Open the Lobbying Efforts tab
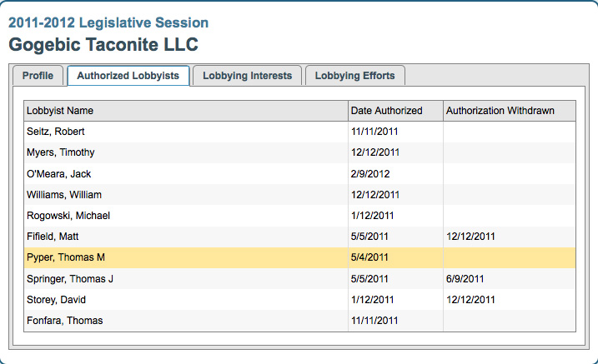Screen dimensions: 598x364 pos(354,76)
